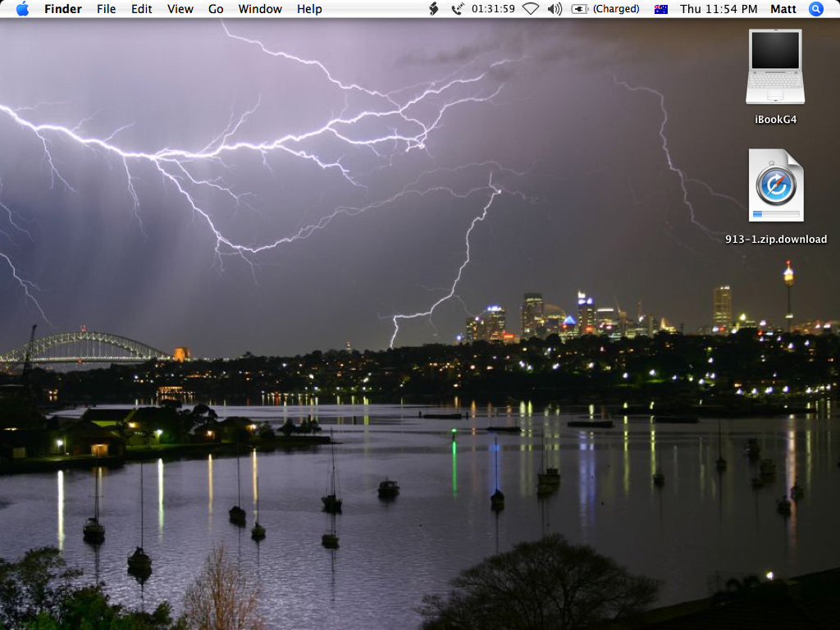This screenshot has width=840, height=630.
Task: Click the iBookG4 label text
Action: click(775, 120)
